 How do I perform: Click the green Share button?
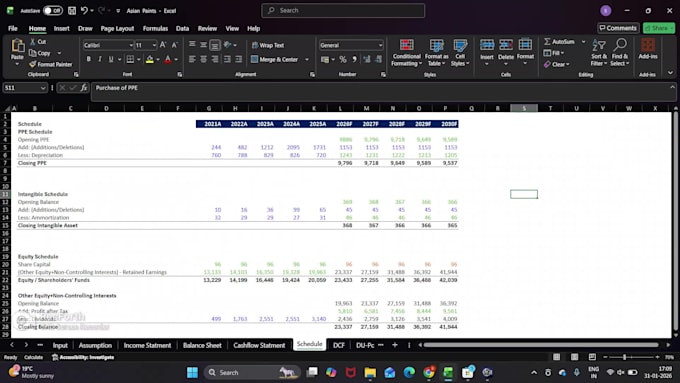(x=659, y=28)
